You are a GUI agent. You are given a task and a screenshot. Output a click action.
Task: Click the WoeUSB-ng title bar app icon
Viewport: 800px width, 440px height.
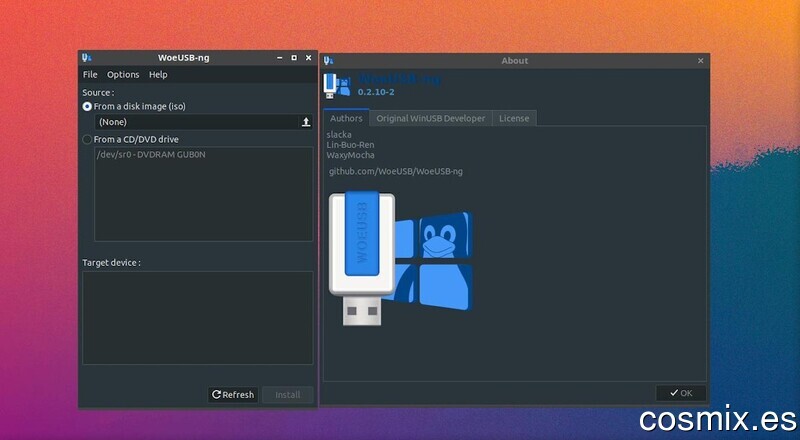(x=87, y=58)
